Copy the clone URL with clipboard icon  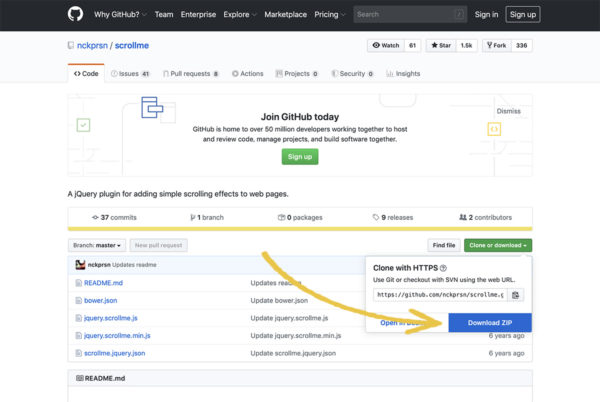pyautogui.click(x=516, y=295)
